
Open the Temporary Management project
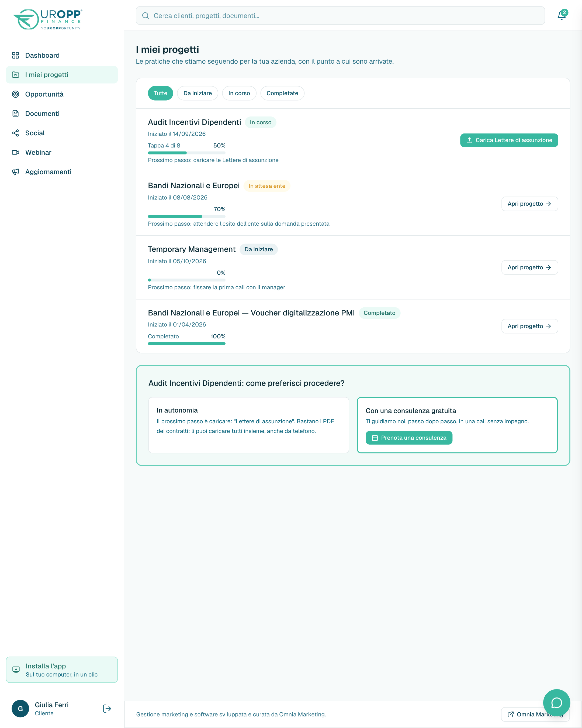pos(529,267)
